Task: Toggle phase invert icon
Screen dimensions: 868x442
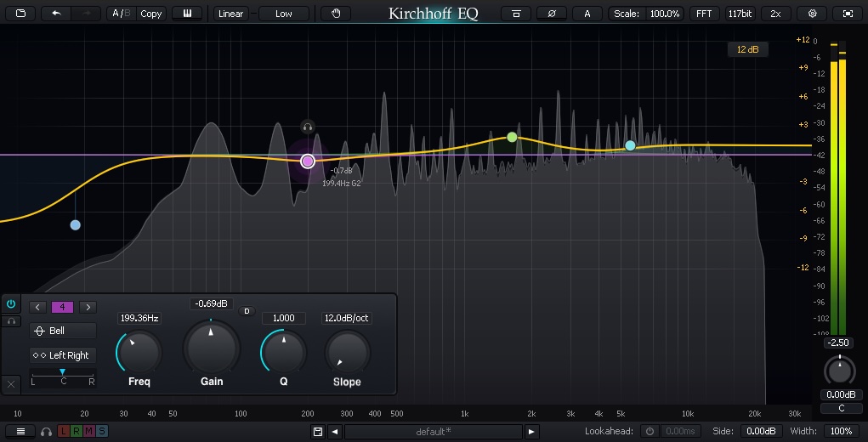Action: (x=552, y=14)
